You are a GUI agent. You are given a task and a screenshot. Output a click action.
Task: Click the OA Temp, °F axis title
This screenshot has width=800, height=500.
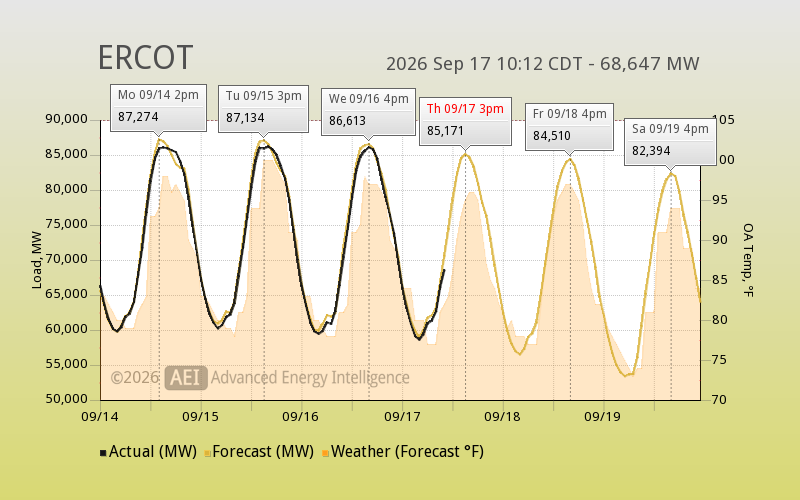(748, 260)
